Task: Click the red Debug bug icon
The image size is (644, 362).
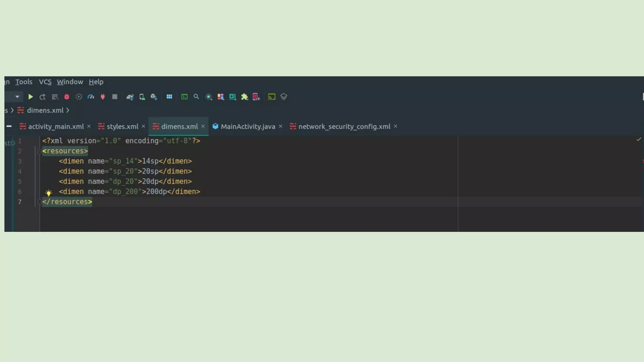Action: pos(67,97)
